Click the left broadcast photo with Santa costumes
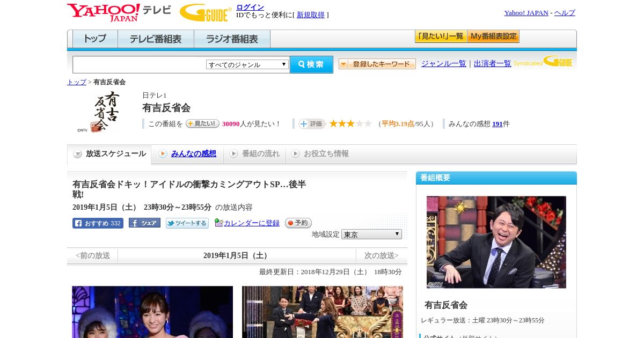 click(152, 312)
